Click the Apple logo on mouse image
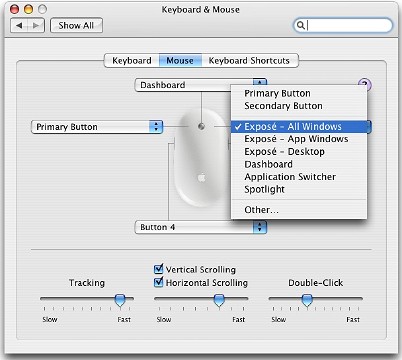The height and width of the screenshot is (360, 402). pos(201,177)
